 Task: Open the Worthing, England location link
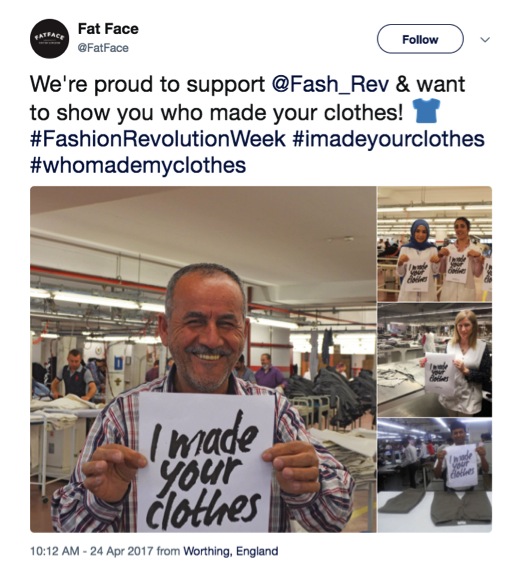click(x=231, y=551)
